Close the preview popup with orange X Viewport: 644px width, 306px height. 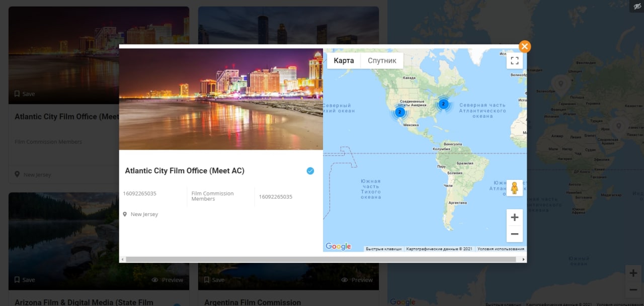click(x=525, y=47)
